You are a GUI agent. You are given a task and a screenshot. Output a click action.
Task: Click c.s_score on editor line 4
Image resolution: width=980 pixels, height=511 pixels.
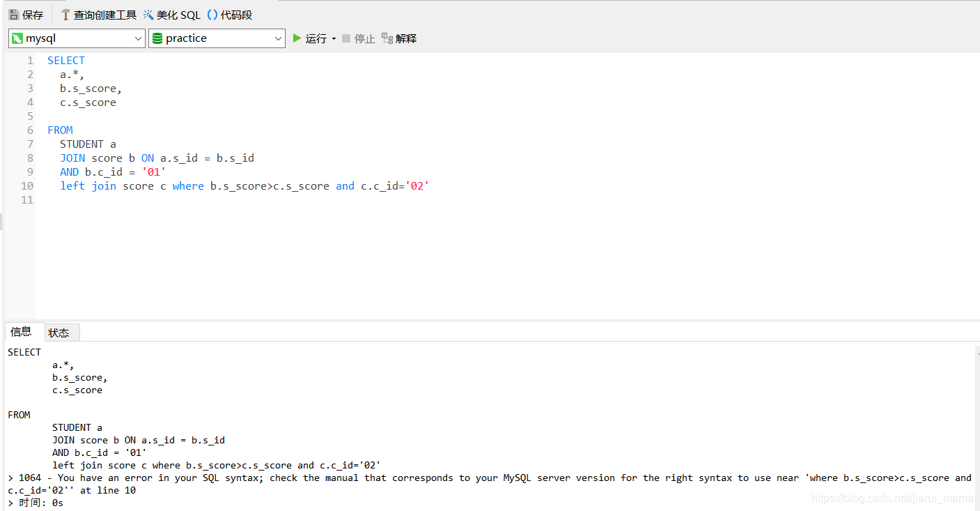(x=88, y=102)
